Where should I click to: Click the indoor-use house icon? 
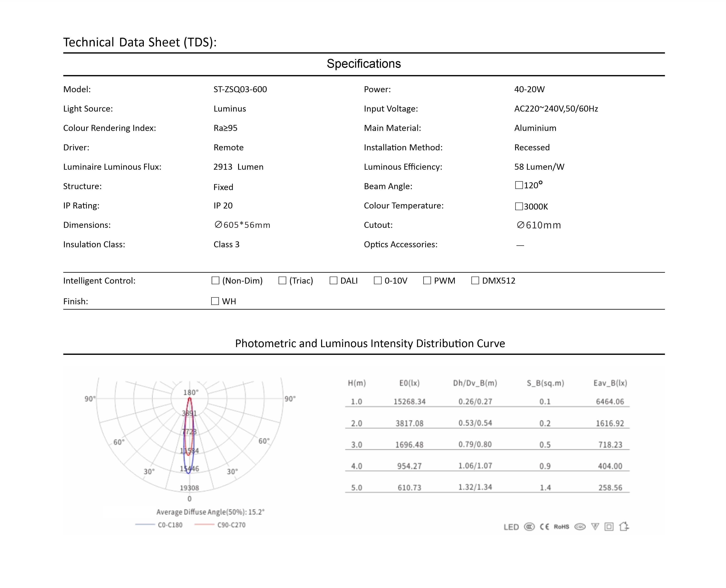click(x=624, y=526)
